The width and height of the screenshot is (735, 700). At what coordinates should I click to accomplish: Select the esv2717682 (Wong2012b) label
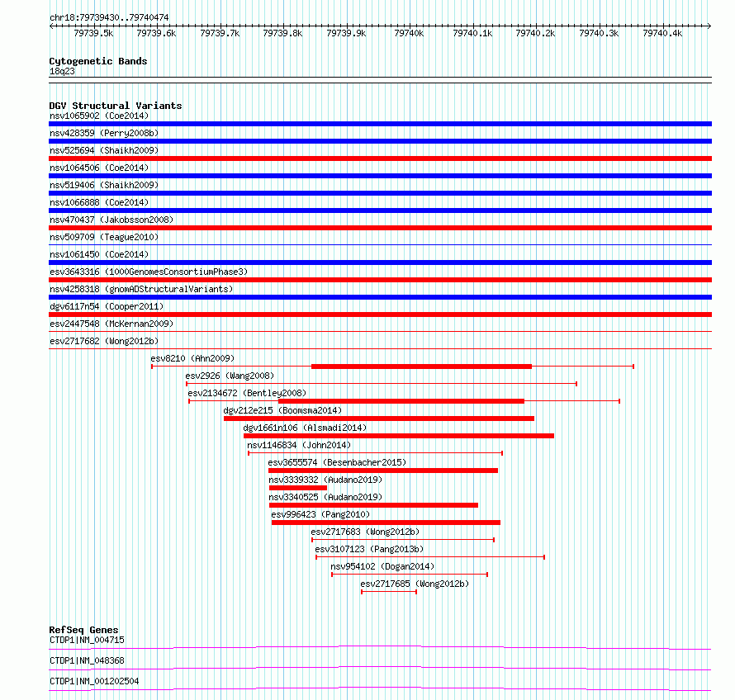point(104,341)
